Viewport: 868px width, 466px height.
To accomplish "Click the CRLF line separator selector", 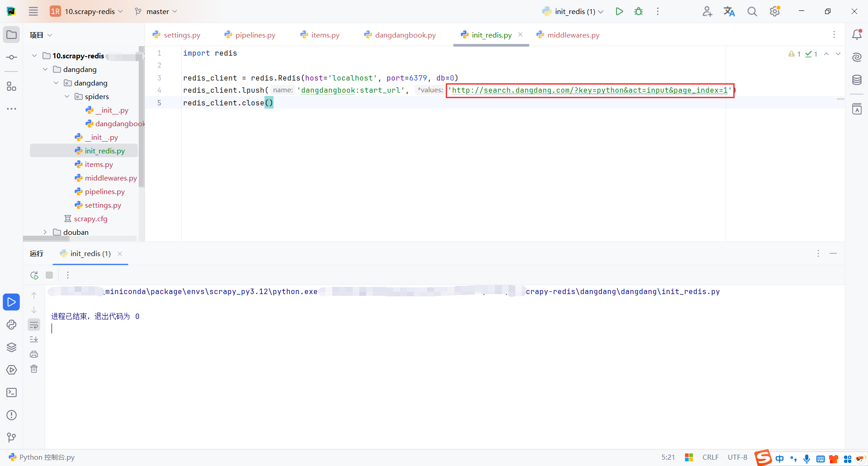I will click(711, 457).
